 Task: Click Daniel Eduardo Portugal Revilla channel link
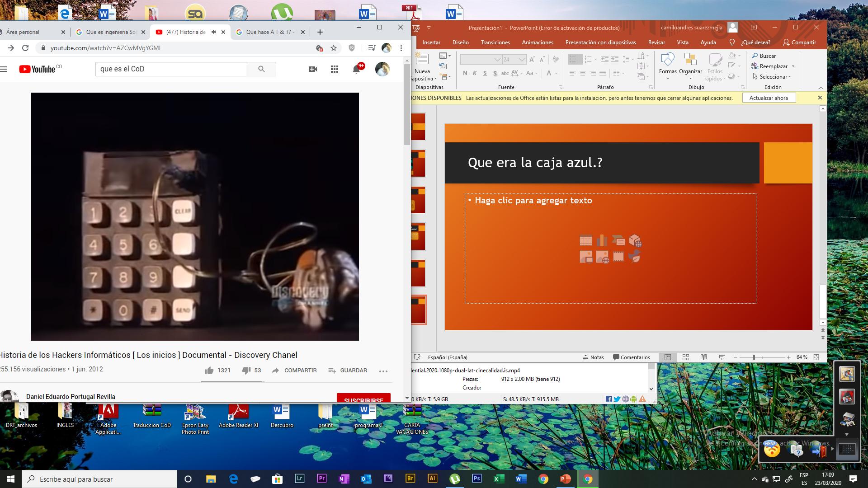[x=71, y=397]
